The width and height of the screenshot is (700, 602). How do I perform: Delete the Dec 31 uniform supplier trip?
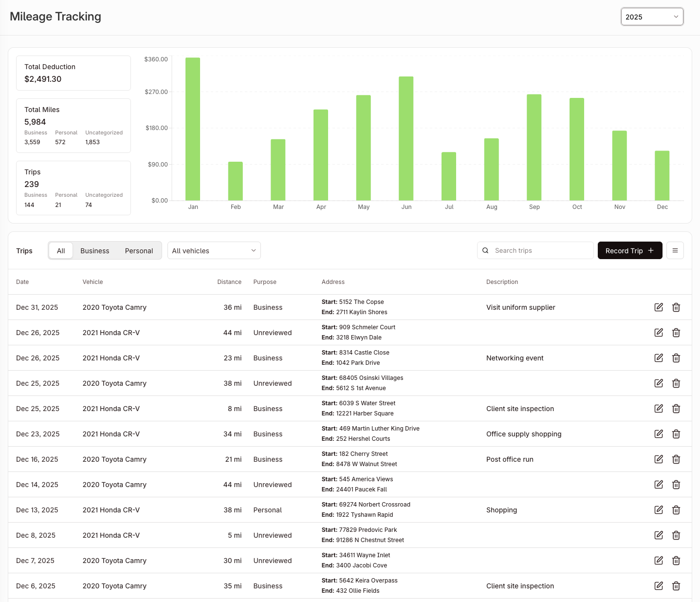pos(676,307)
